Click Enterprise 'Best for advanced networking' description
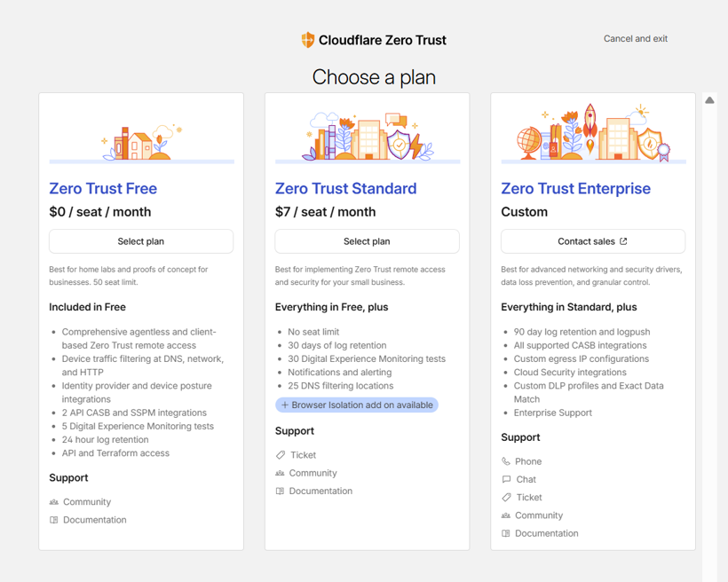The height and width of the screenshot is (582, 728). tap(591, 276)
